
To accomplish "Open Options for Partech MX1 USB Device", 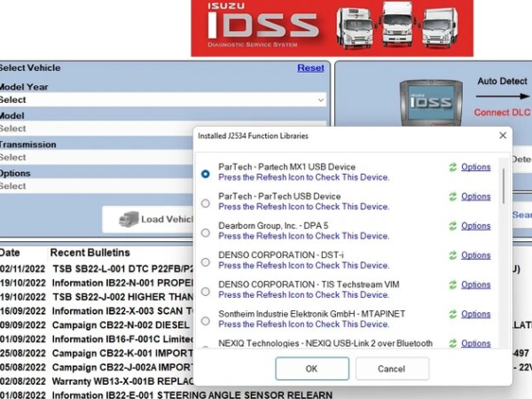I will point(475,167).
